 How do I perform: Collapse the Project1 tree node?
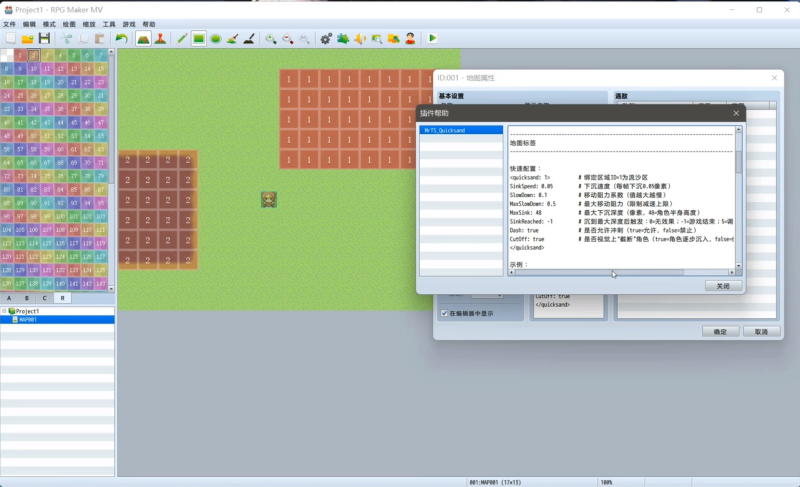[x=4, y=311]
